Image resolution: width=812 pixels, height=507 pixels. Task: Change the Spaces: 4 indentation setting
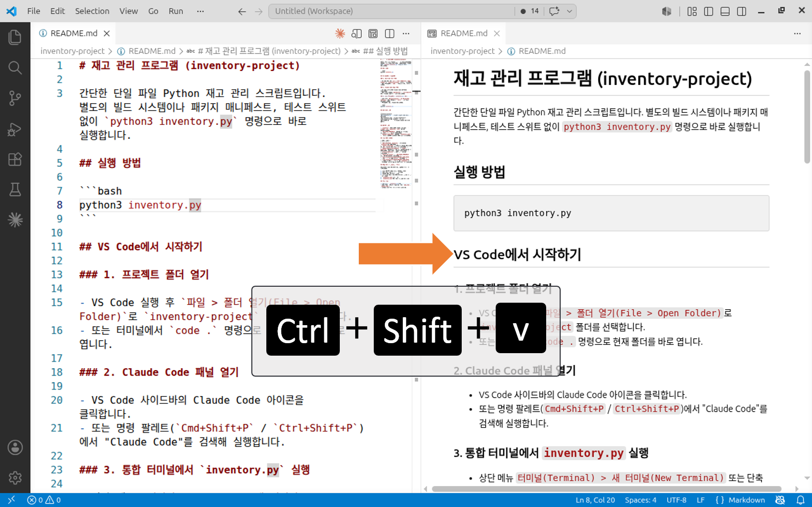[x=641, y=500]
